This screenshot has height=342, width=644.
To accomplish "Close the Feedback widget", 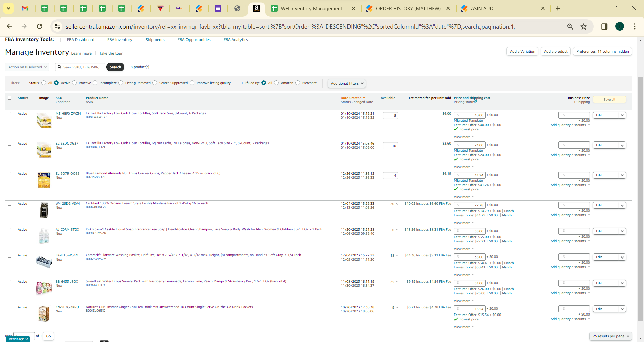I will 26,339.
